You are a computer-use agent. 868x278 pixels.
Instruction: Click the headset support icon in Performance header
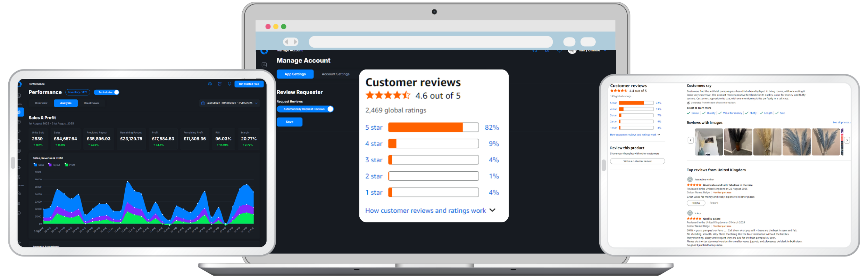[210, 84]
